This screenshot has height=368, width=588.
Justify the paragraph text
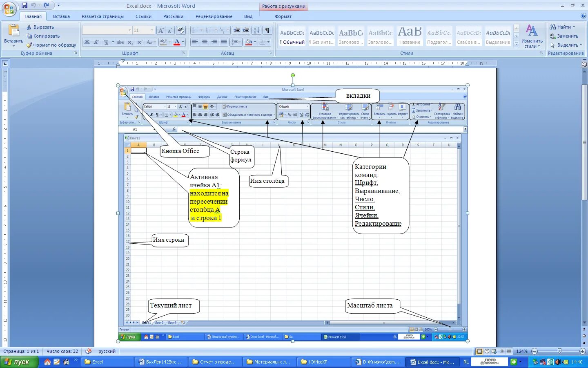coord(223,42)
